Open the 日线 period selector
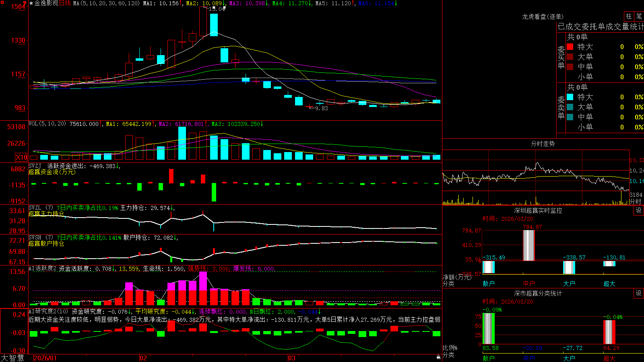This screenshot has height=362, width=644. 65,3
